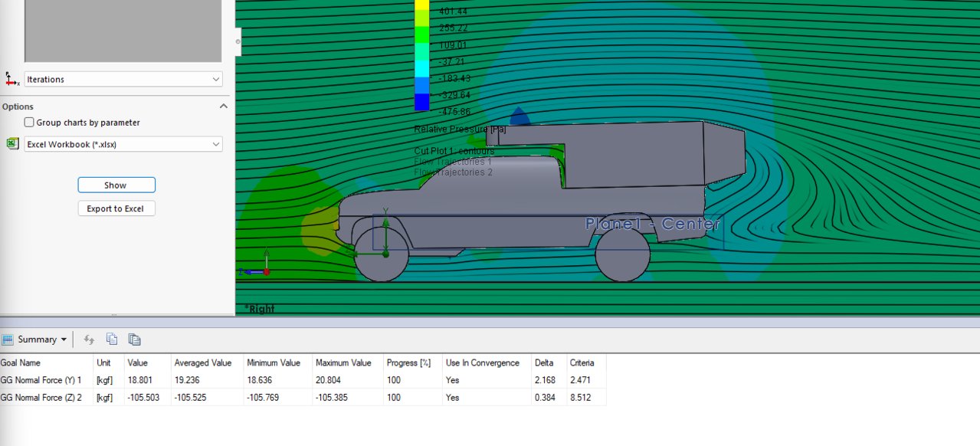Click the front wheel of the vehicle model

click(x=383, y=254)
